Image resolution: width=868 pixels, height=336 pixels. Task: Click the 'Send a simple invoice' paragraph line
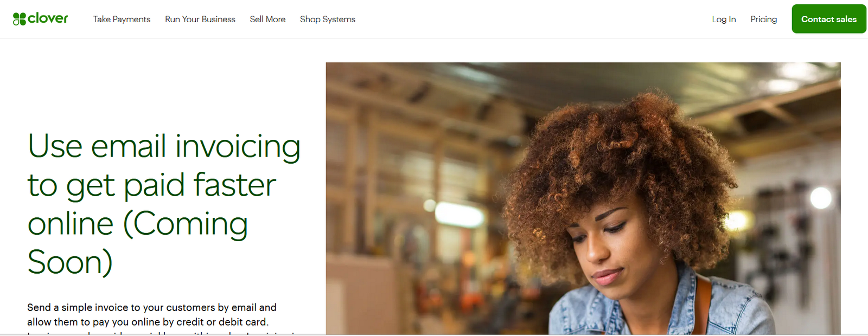[x=152, y=307]
